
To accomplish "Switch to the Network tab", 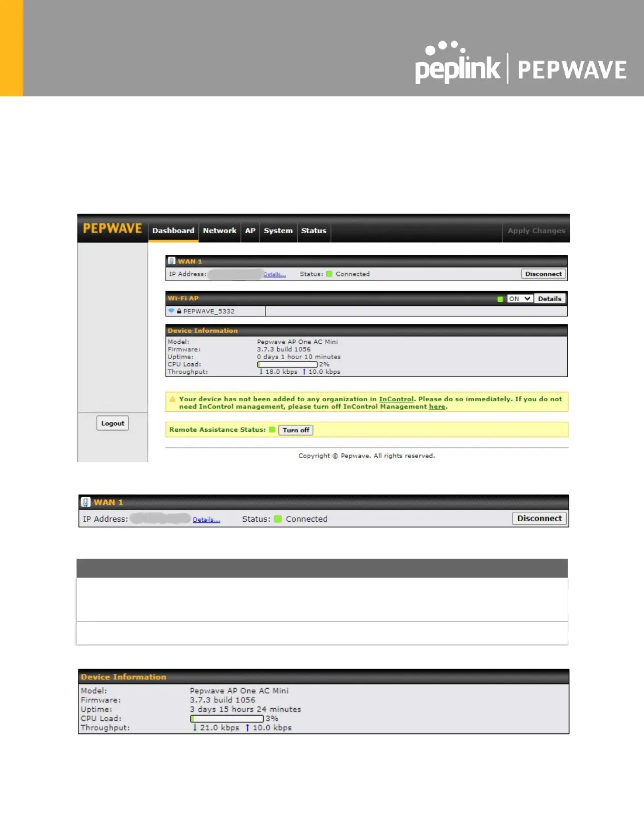I will click(219, 231).
